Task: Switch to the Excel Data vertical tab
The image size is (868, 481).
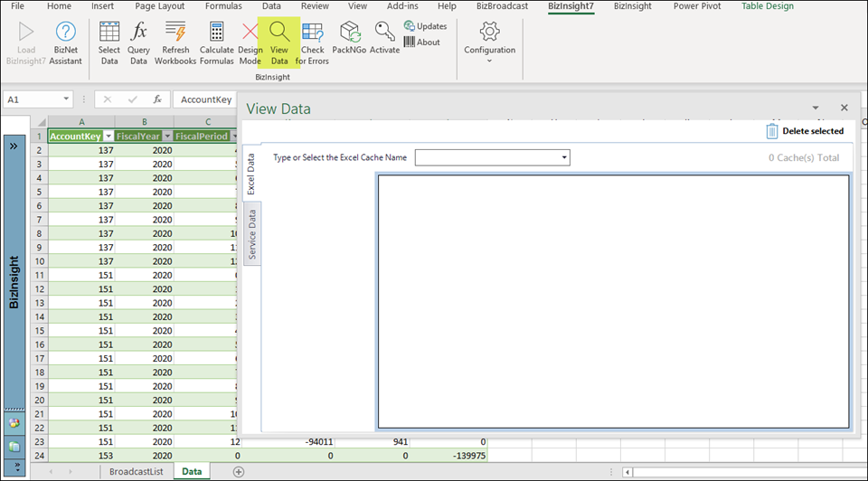Action: point(251,174)
